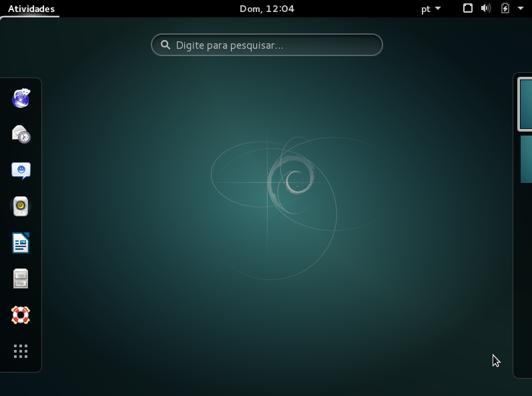Click the accessibility square icon in top bar
This screenshot has width=532, height=396.
click(x=468, y=8)
